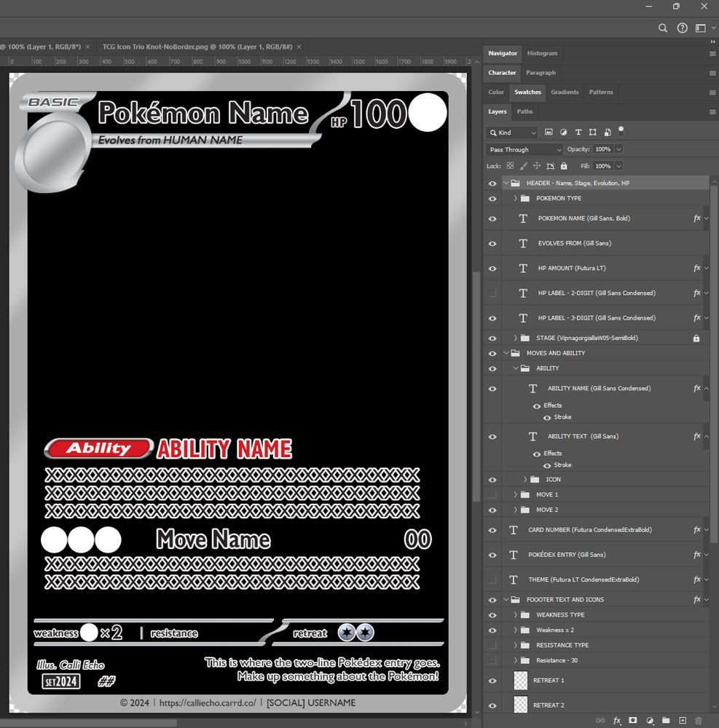Open the help question-mark icon
Screen dimensions: 719x728
point(682,28)
